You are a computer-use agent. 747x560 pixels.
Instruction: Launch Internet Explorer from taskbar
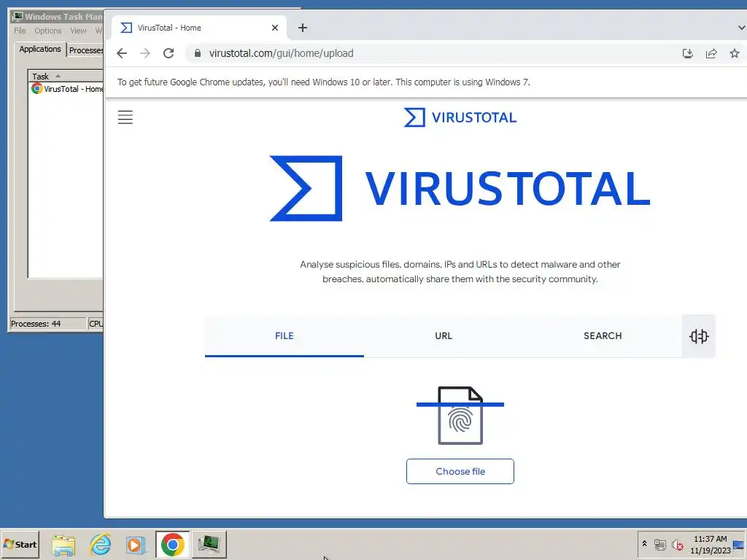[100, 545]
